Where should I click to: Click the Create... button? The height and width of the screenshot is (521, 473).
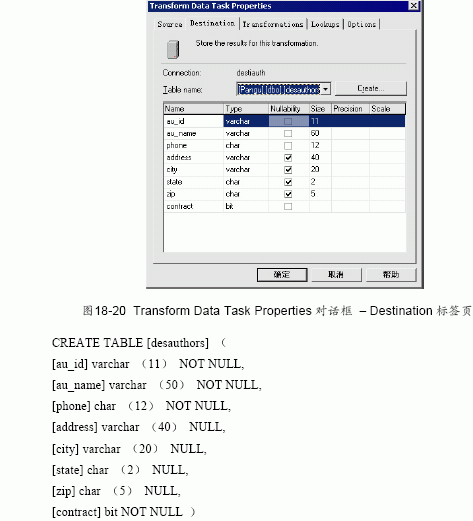371,88
